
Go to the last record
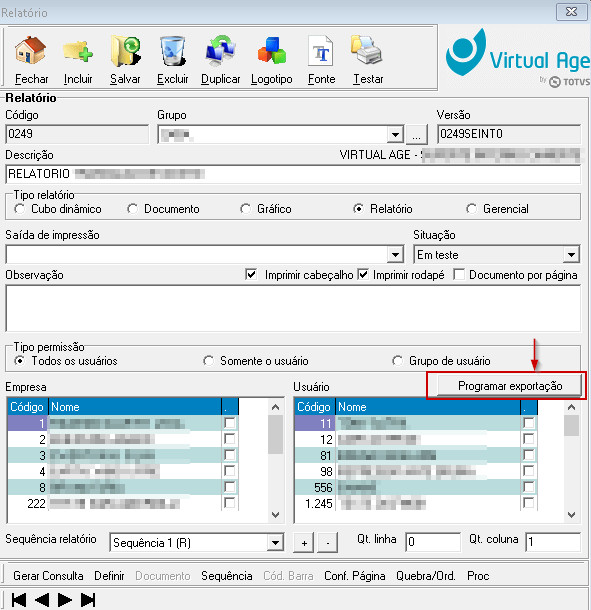click(88, 599)
